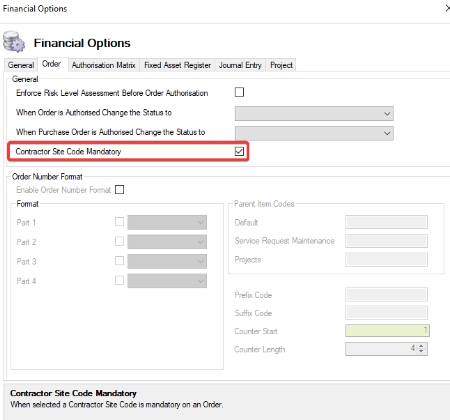Enable Enforce Risk Level Assessment checkbox
Image resolution: width=450 pixels, height=420 pixels.
click(239, 92)
